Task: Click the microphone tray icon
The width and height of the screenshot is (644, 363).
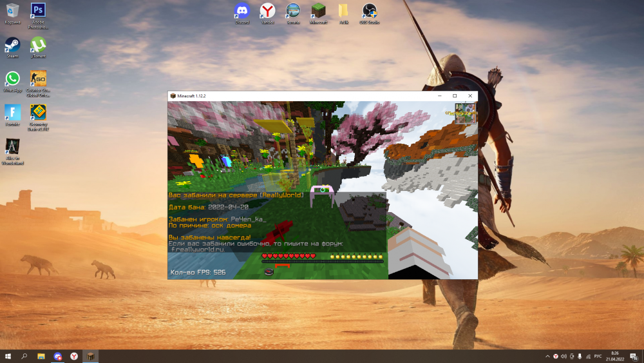Action: point(580,357)
